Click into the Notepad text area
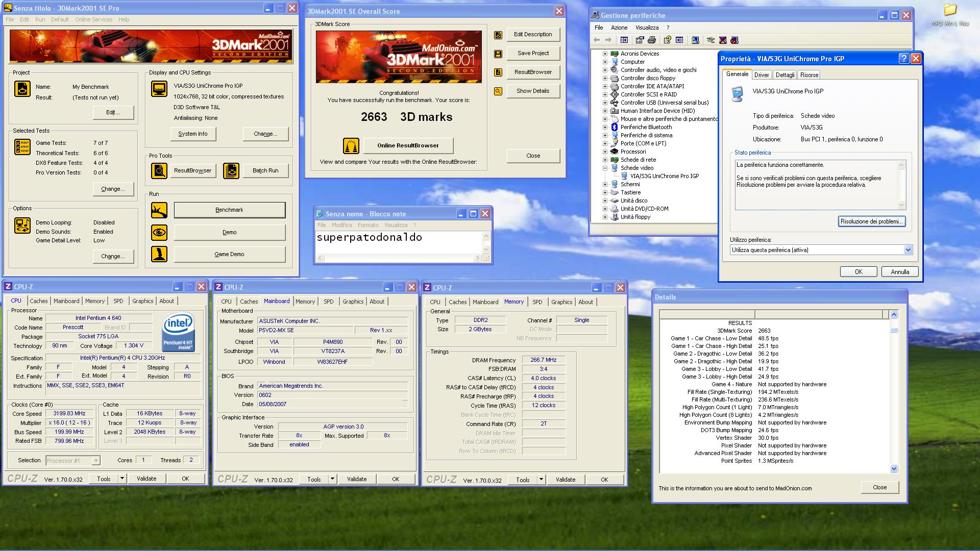 coord(399,242)
